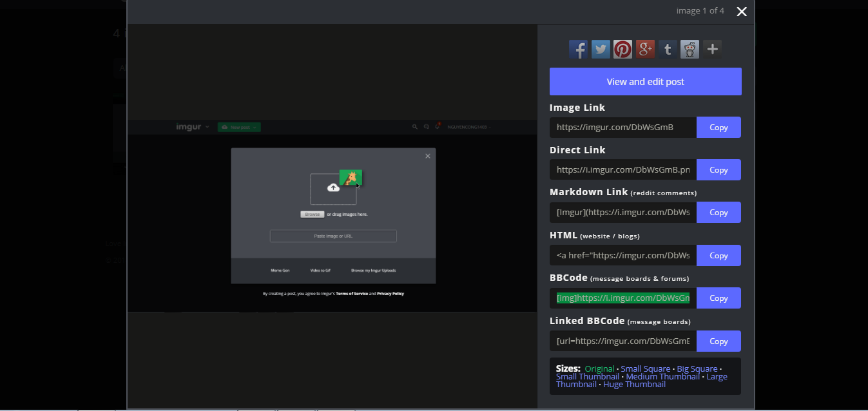
Task: Share image on Tumblr
Action: point(668,50)
